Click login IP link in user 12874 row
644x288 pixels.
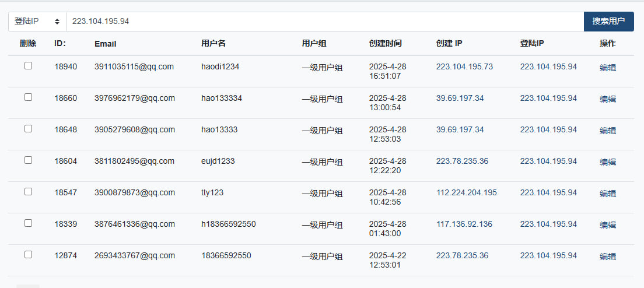point(548,255)
